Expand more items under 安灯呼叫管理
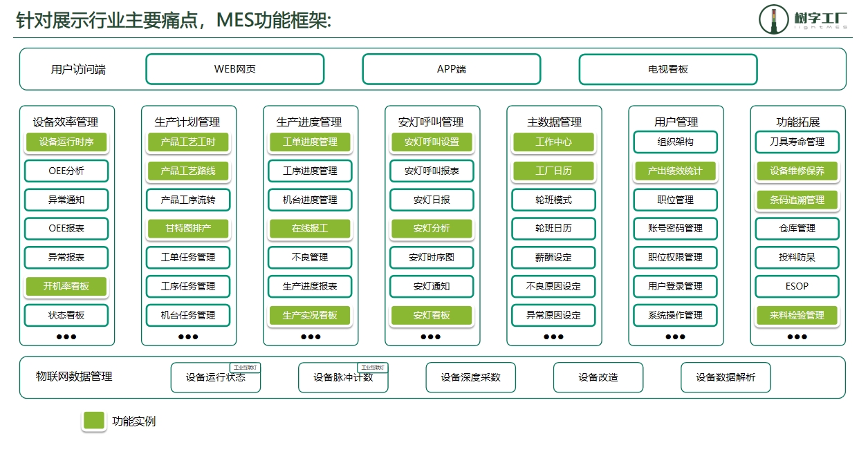 click(432, 336)
